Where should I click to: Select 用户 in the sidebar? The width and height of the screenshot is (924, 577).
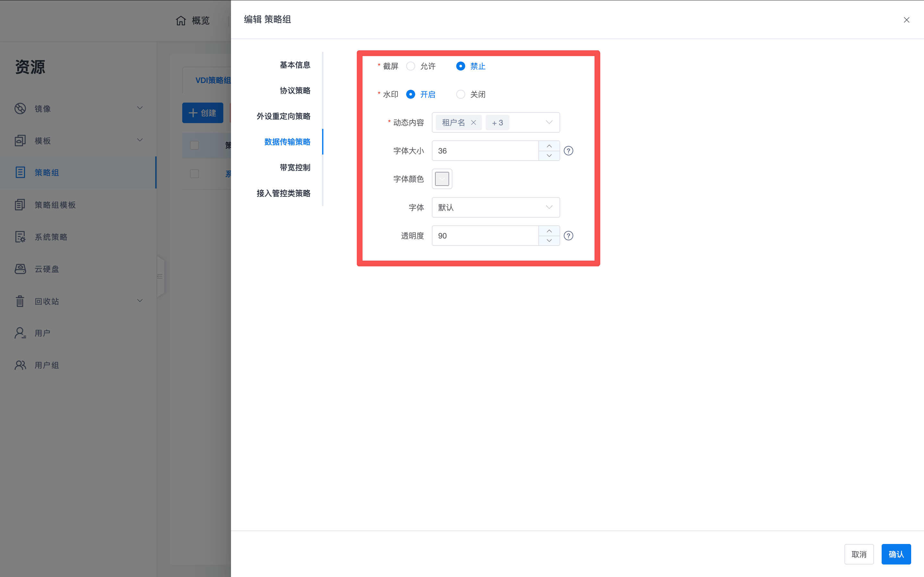pos(42,333)
